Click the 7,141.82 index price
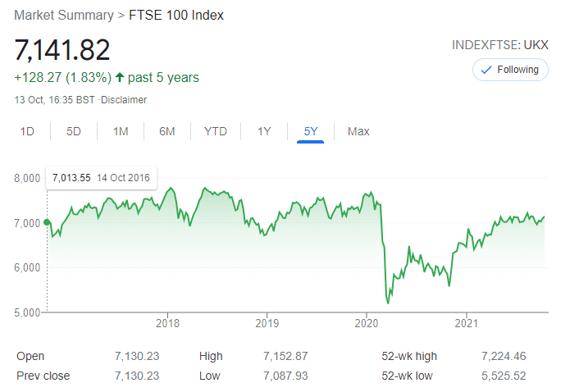The height and width of the screenshot is (392, 579). click(62, 50)
